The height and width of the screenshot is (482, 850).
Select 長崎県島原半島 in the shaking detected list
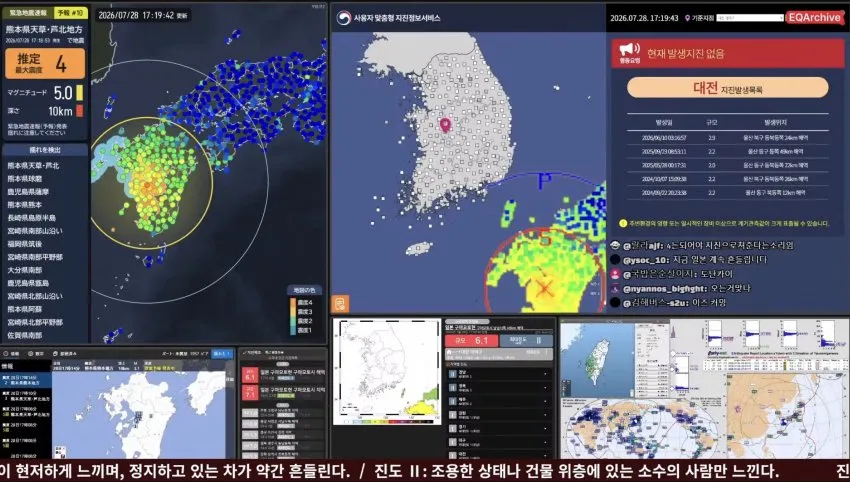tap(31, 217)
